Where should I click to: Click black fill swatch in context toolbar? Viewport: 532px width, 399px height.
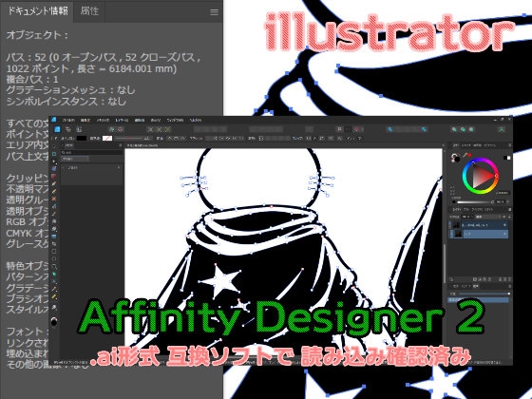(x=82, y=139)
